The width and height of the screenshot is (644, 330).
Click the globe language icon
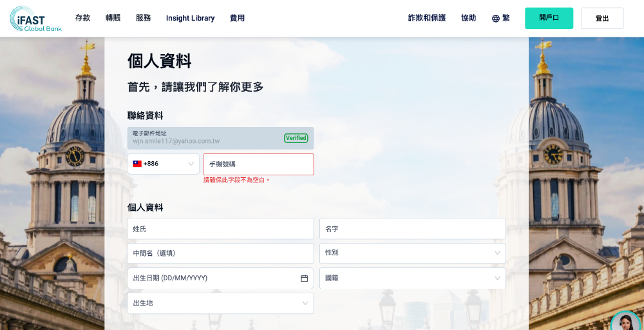pos(496,19)
